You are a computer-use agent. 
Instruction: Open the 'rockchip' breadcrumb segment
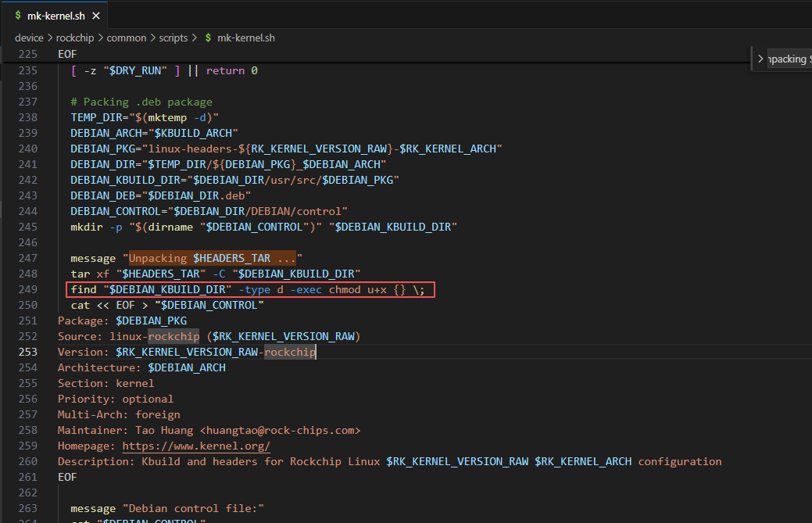point(75,38)
